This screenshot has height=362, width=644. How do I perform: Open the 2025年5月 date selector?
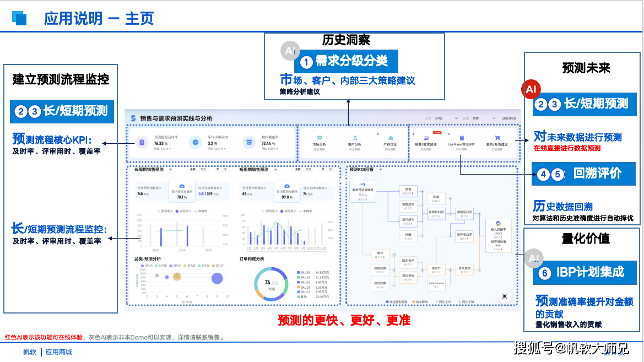pos(510,118)
